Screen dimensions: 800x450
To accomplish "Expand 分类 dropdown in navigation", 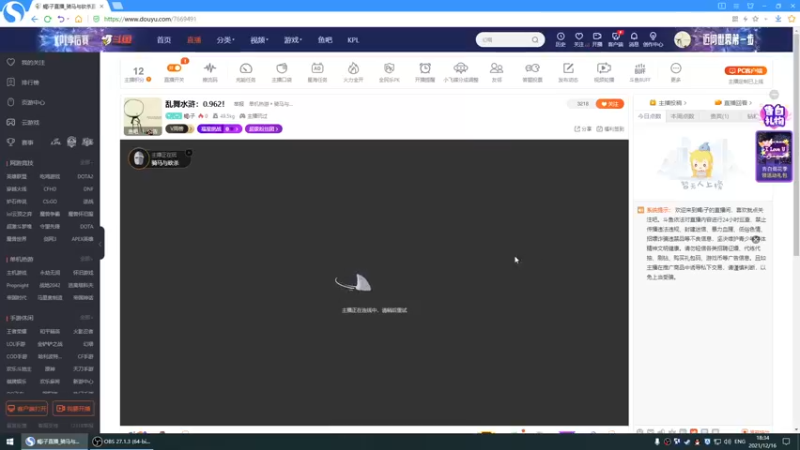I will pyautogui.click(x=225, y=40).
